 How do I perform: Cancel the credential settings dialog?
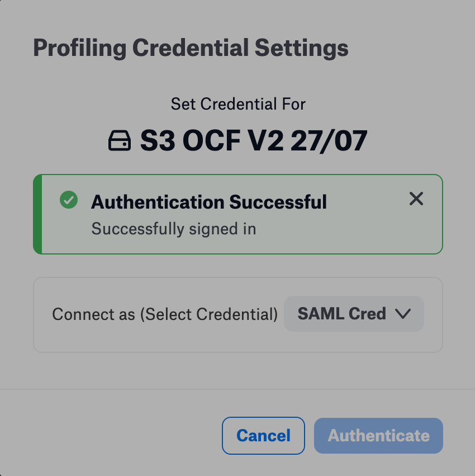tap(263, 436)
